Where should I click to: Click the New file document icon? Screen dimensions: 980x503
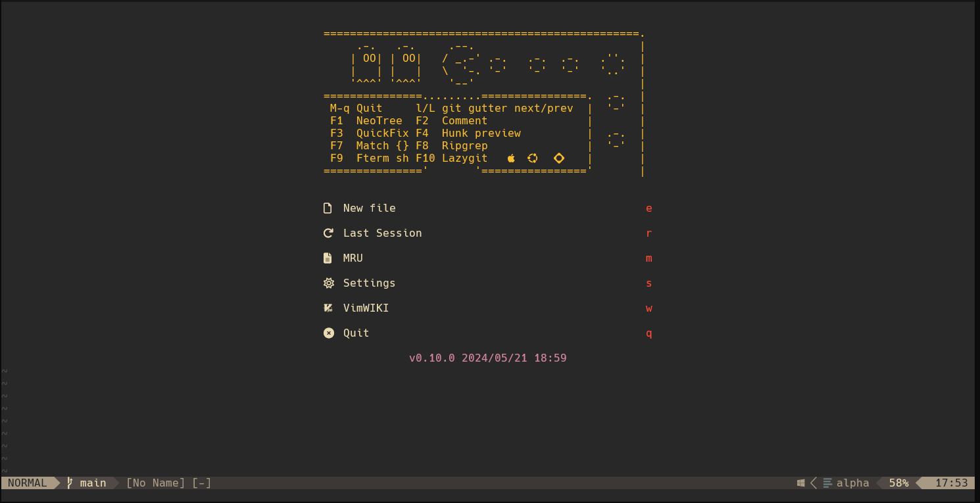[x=328, y=208]
